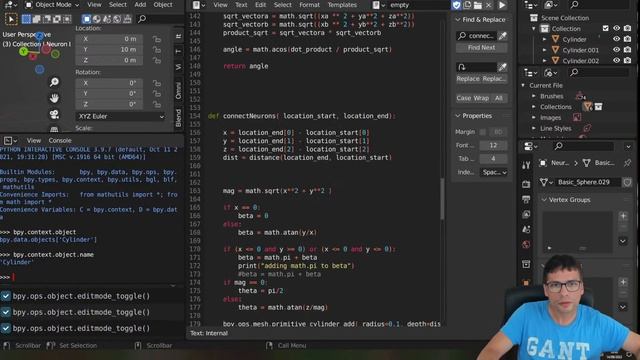The height and width of the screenshot is (360, 640).
Task: Open the vertex group specials chevron menu
Action: click(x=623, y=241)
